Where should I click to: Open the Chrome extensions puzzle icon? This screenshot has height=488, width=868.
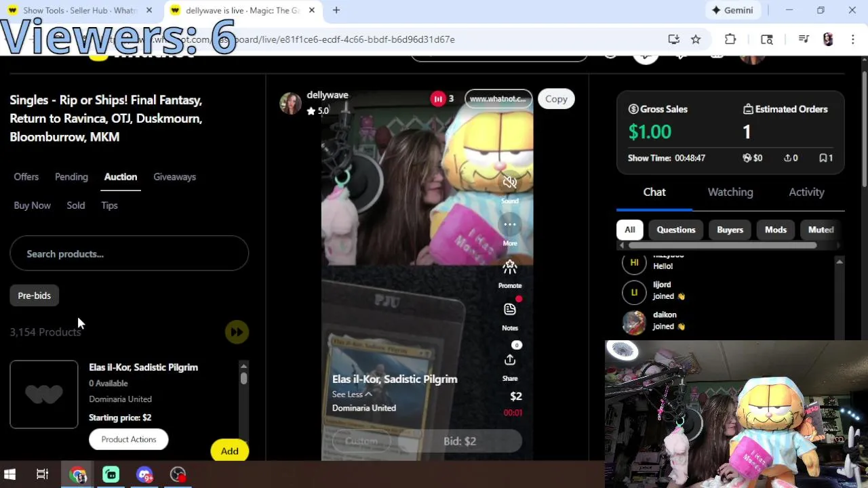coord(730,39)
